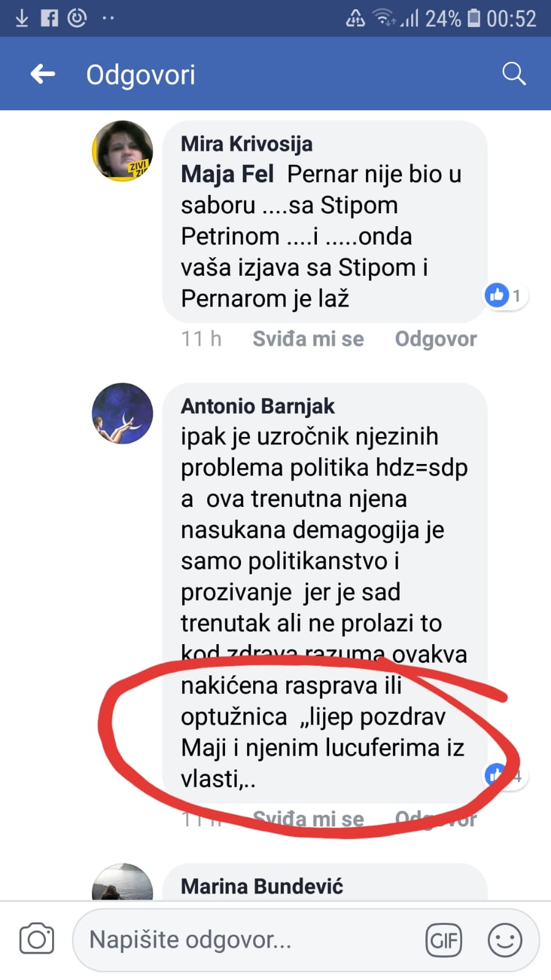
Task: Reply to Mira Krivosija's comment via 'Odgovor'
Action: click(x=436, y=339)
